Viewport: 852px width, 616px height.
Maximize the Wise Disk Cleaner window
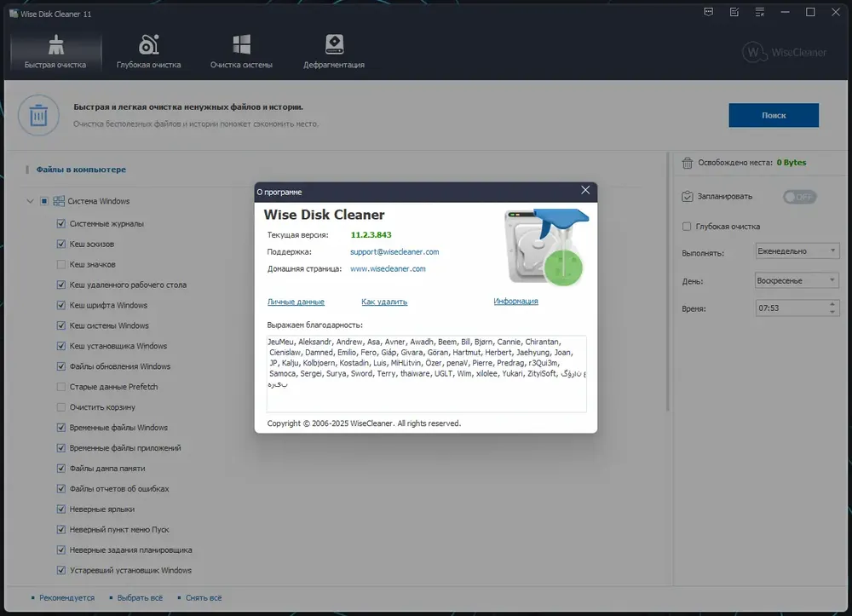(810, 12)
